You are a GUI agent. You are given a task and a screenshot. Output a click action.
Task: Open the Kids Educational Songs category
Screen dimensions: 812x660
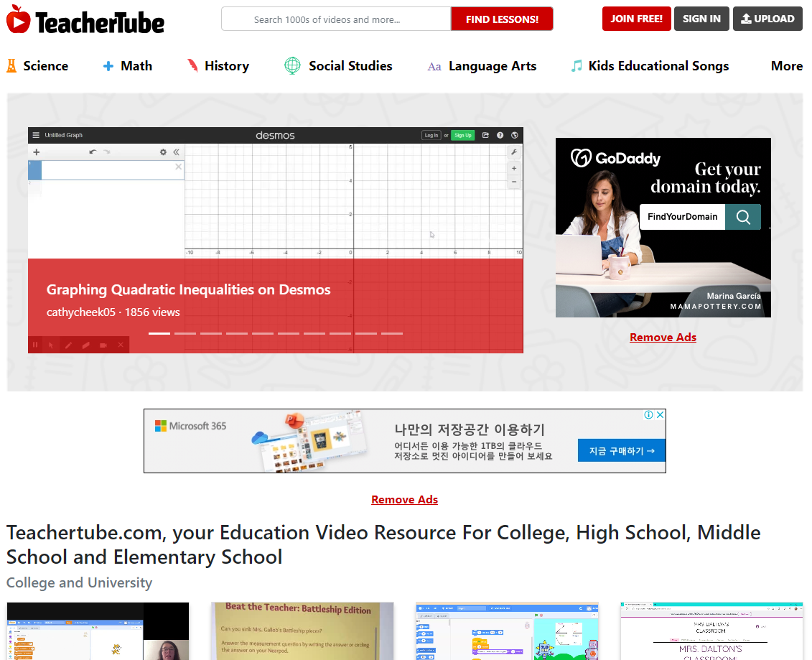(658, 66)
